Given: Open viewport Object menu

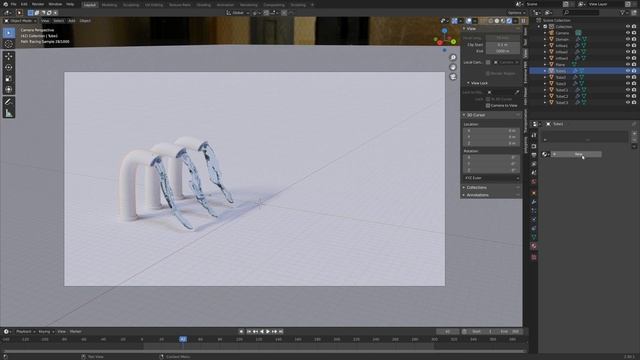Looking at the screenshot, I should (x=85, y=21).
